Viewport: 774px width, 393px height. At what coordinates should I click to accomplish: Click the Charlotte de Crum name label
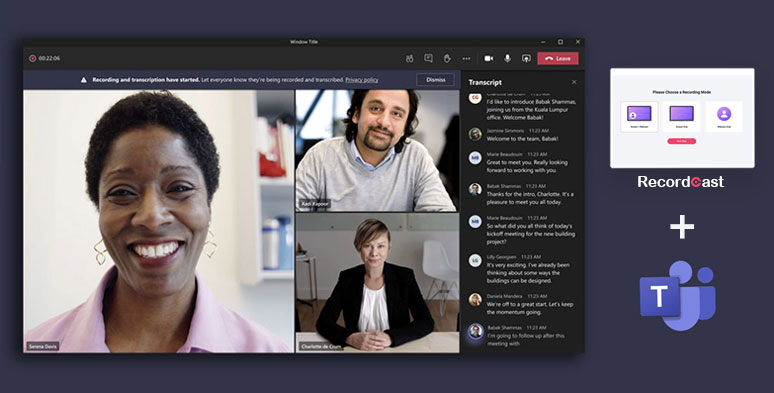pos(321,347)
